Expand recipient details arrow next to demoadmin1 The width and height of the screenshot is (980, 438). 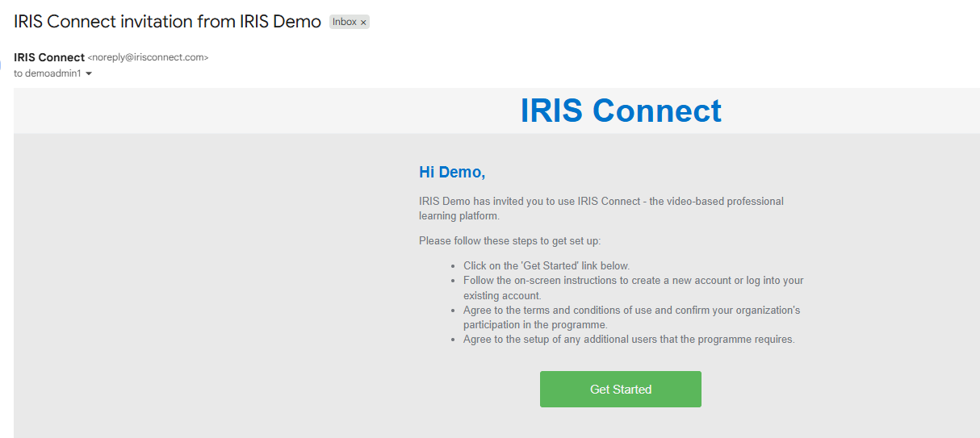89,73
